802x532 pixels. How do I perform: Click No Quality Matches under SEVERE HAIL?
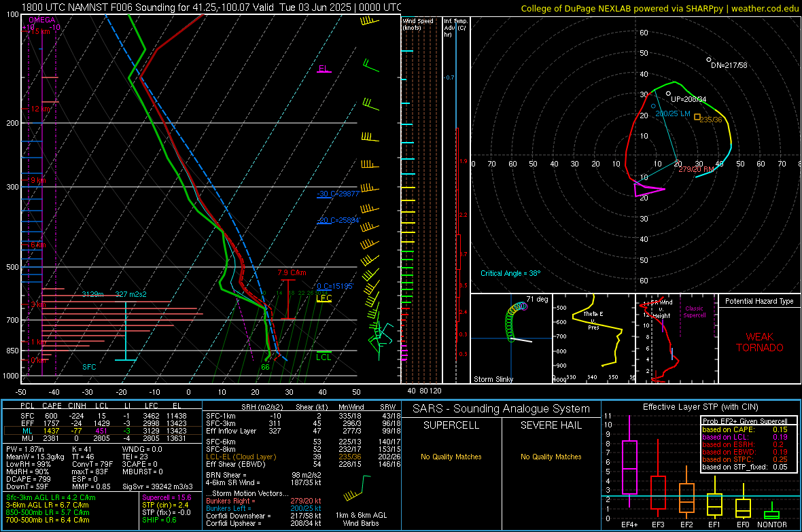(551, 457)
